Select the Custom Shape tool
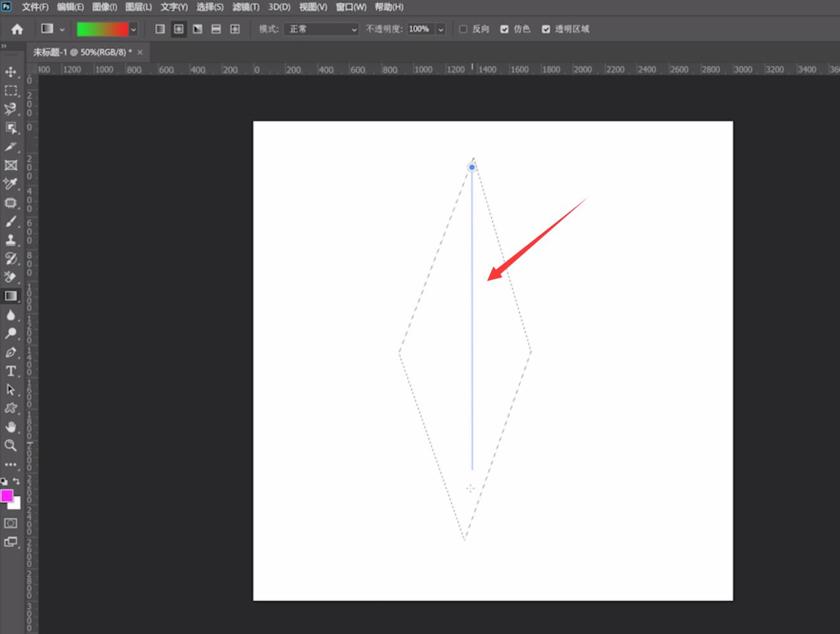 point(11,408)
